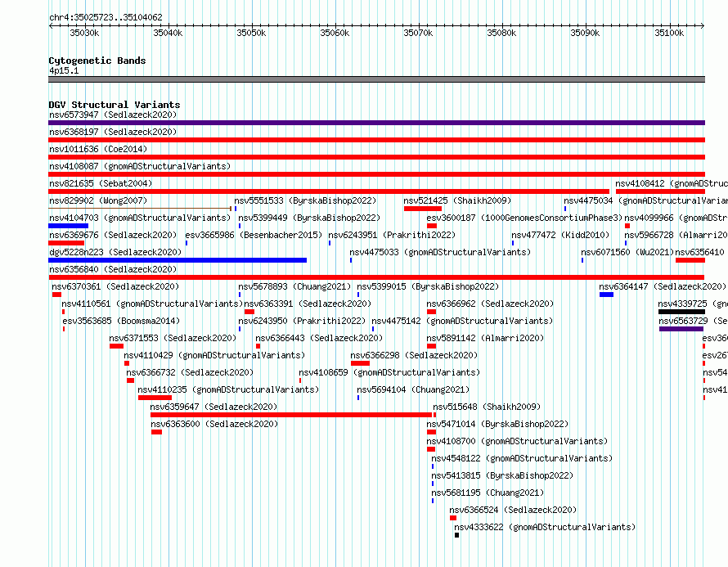This screenshot has width=728, height=567.
Task: Select nsv4475142 gnomADStructuralVariants label
Action: click(x=462, y=321)
